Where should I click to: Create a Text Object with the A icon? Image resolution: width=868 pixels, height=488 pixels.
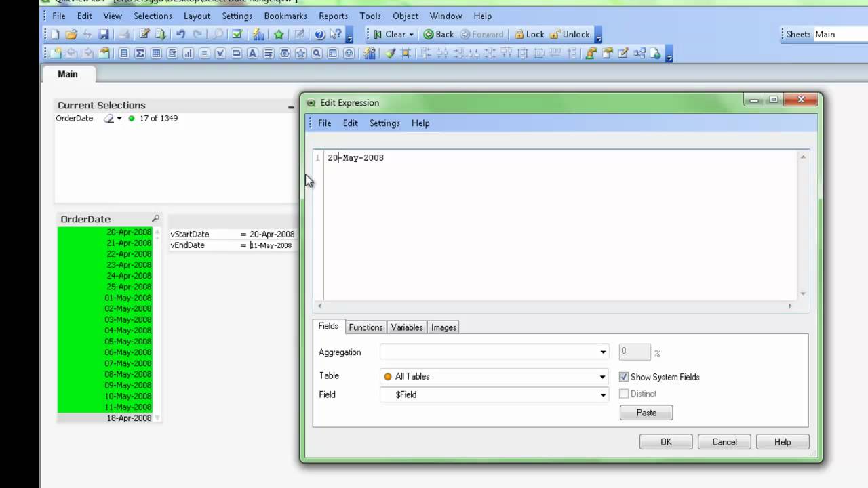[252, 54]
